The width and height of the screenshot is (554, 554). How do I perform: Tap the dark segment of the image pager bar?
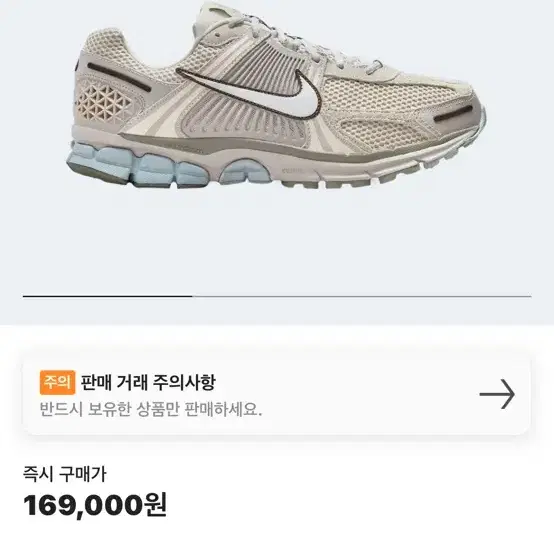(x=108, y=296)
